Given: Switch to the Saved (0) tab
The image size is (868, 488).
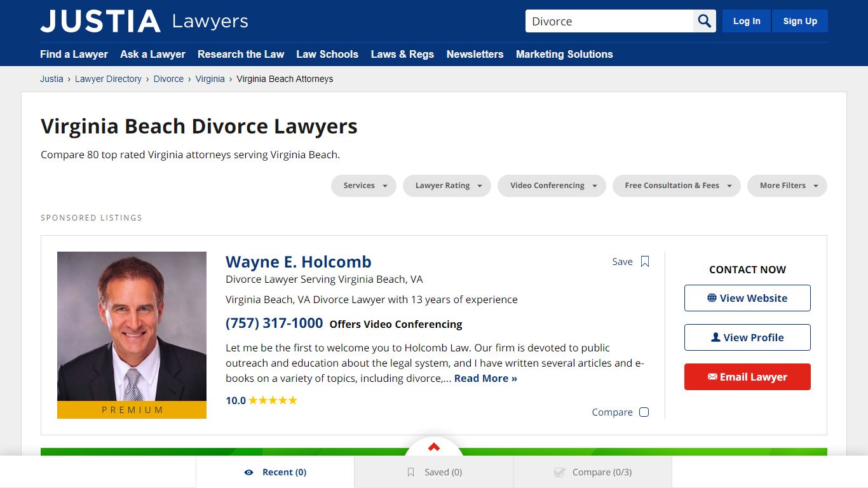Looking at the screenshot, I should coord(434,472).
